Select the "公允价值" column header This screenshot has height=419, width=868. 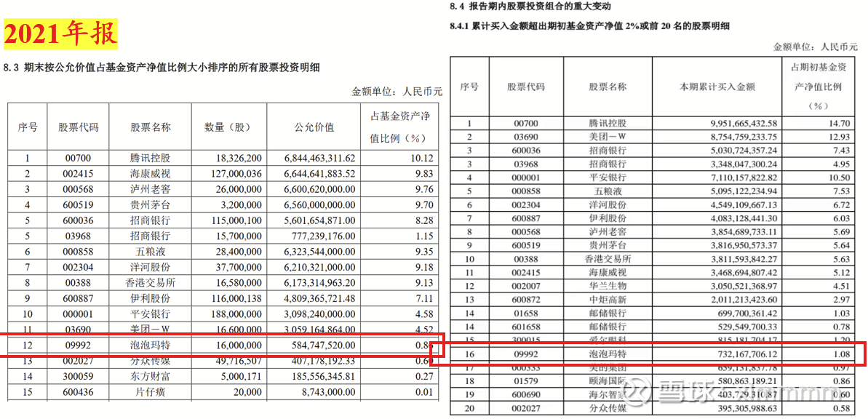point(314,127)
